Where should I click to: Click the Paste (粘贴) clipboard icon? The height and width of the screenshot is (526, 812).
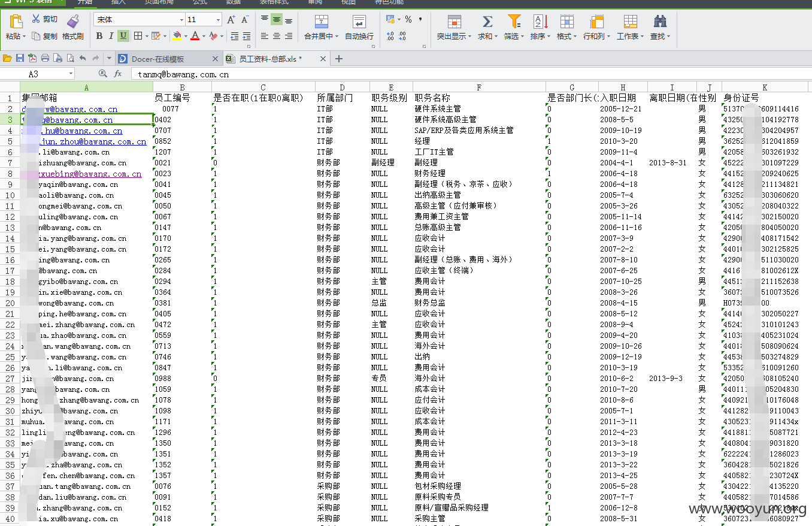pyautogui.click(x=16, y=22)
